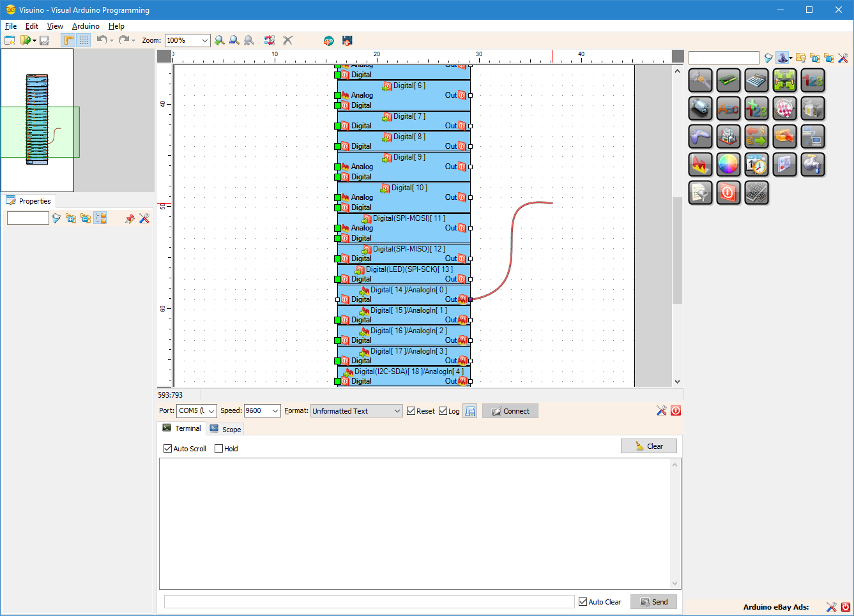This screenshot has height=616, width=854.
Task: Open the calculator math components category
Action: click(756, 80)
